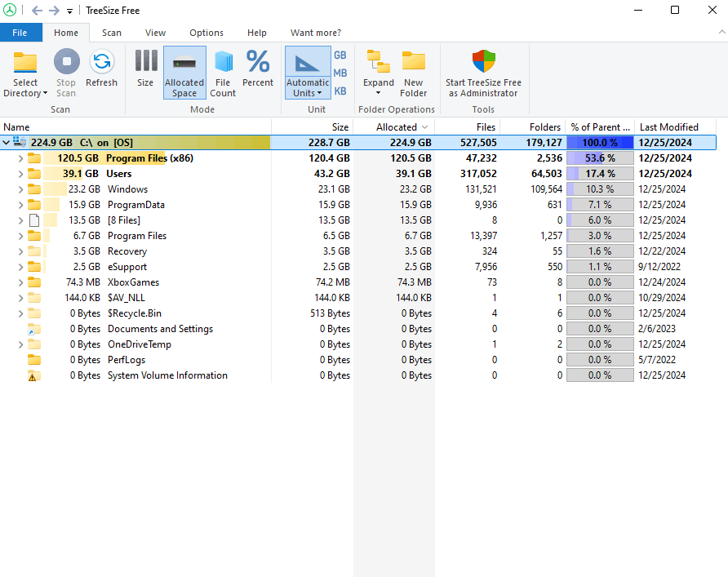This screenshot has height=577, width=728.
Task: Sort by the Files column header
Action: (468, 127)
